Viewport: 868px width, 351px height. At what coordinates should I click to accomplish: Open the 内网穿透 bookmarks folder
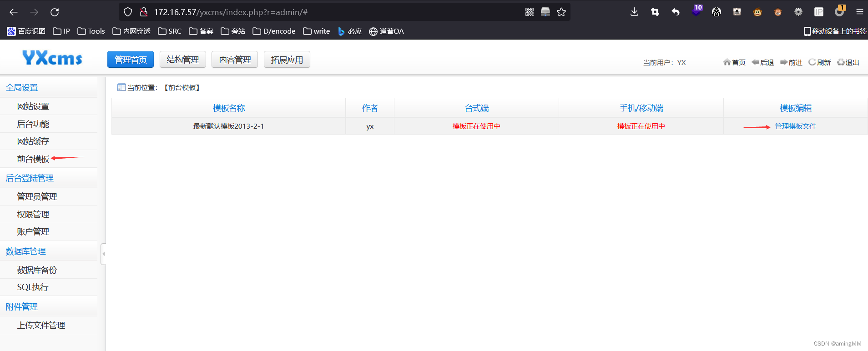pos(131,31)
